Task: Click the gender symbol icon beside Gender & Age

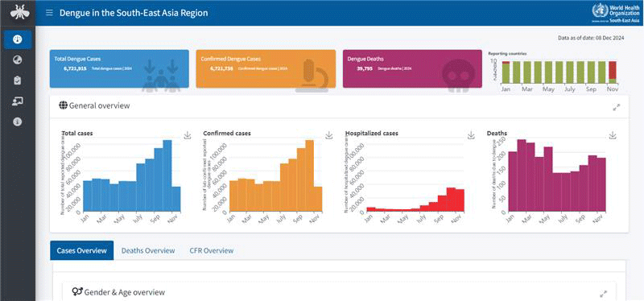Action: [x=76, y=292]
